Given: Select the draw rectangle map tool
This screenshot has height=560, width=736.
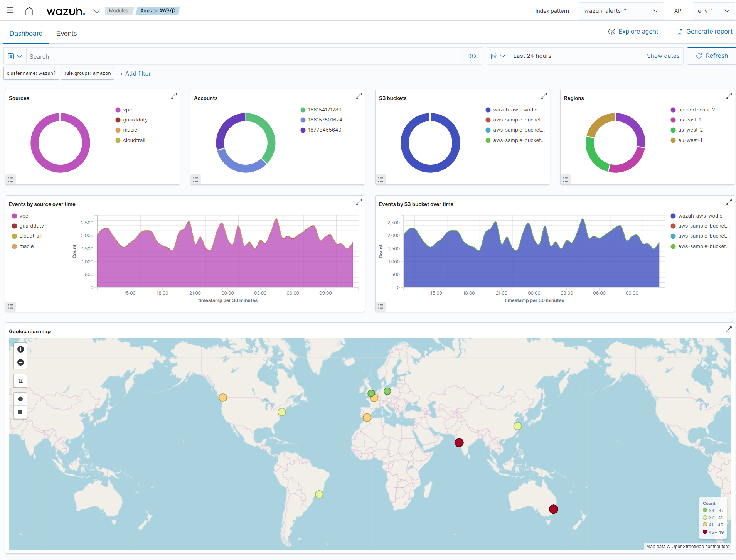Looking at the screenshot, I should [x=20, y=412].
